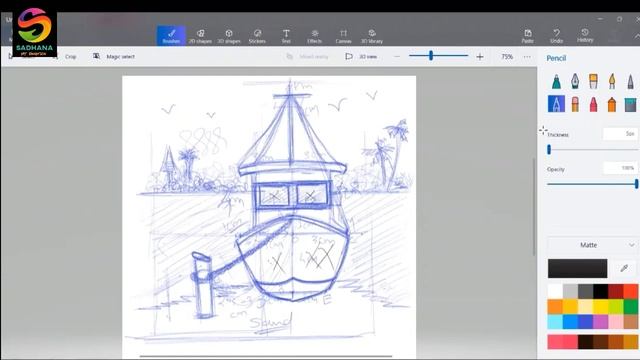Pick the light blue color swatch

(x=555, y=322)
